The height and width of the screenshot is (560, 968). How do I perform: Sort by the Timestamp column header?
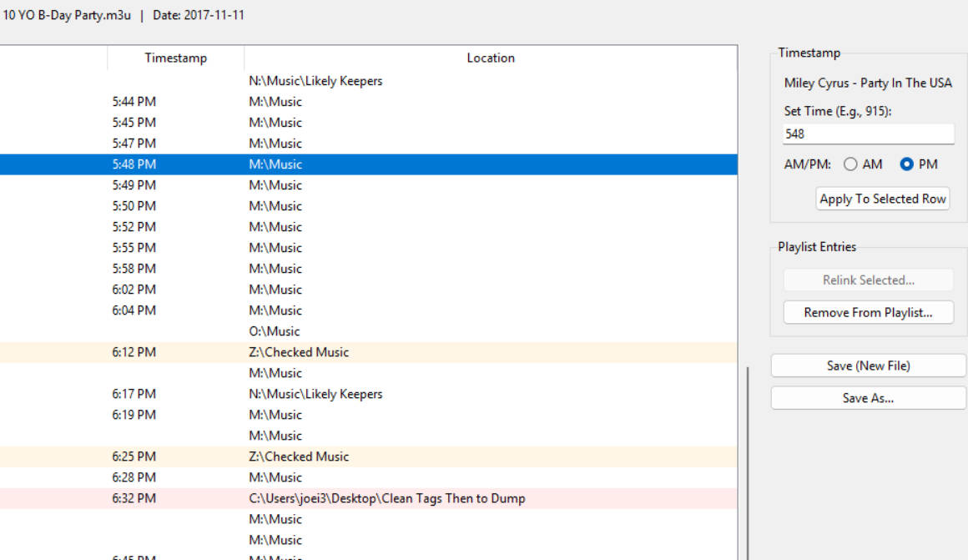[175, 58]
